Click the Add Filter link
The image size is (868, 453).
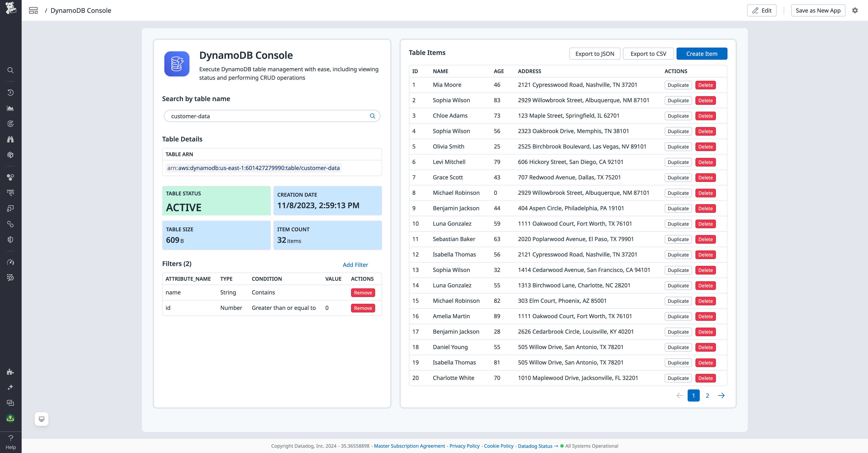(x=355, y=265)
